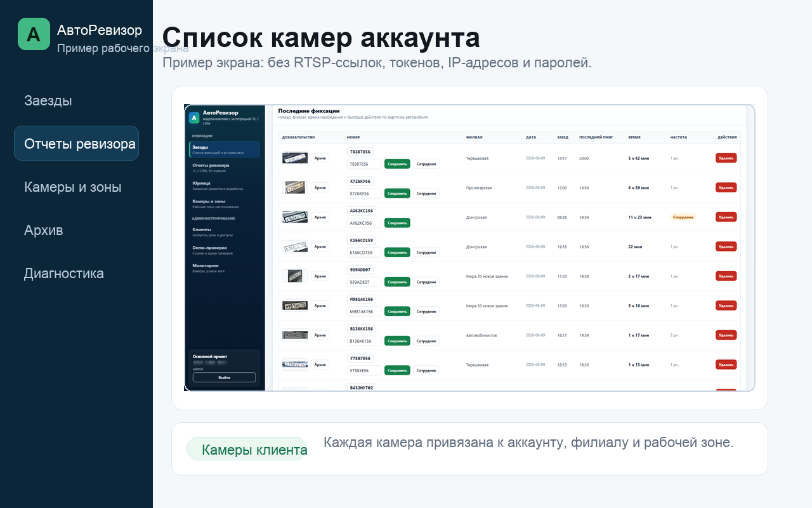
Task: Delete the Y758YE56 entry with Удалить
Action: pos(726,364)
